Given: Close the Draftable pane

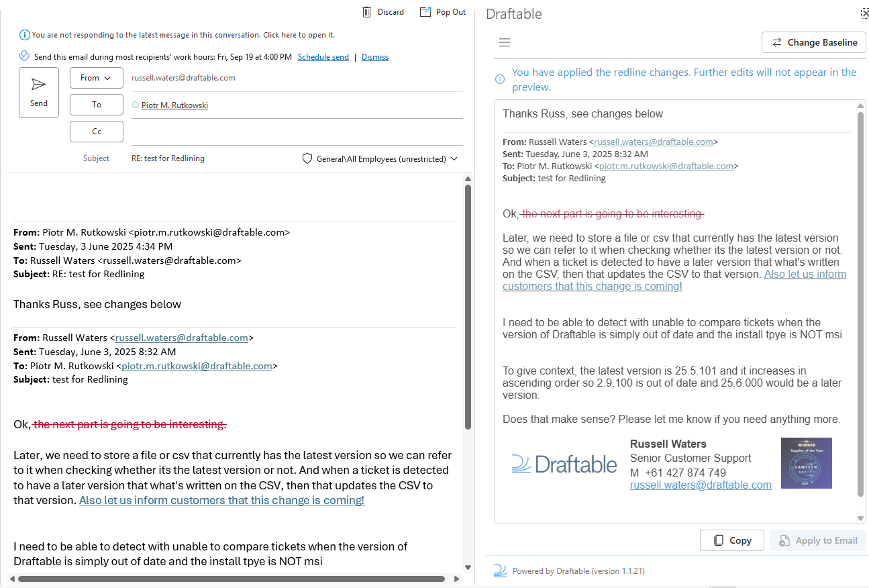Looking at the screenshot, I should tap(865, 13).
